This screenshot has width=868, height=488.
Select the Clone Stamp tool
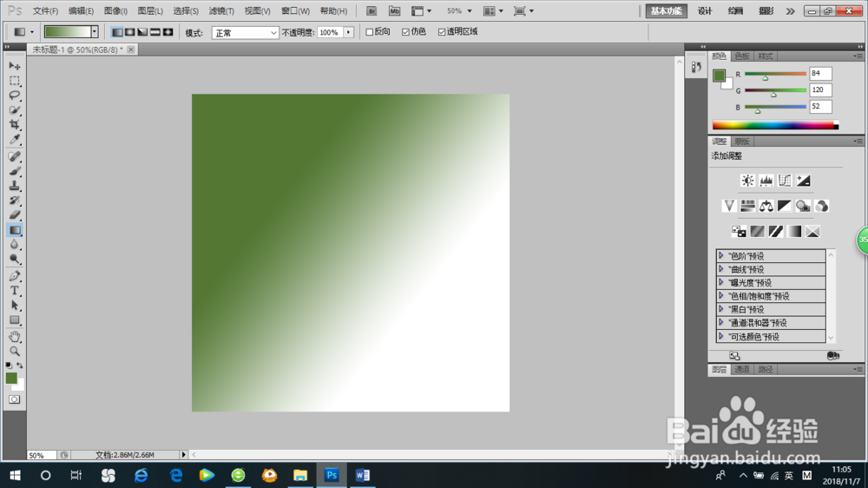point(15,186)
